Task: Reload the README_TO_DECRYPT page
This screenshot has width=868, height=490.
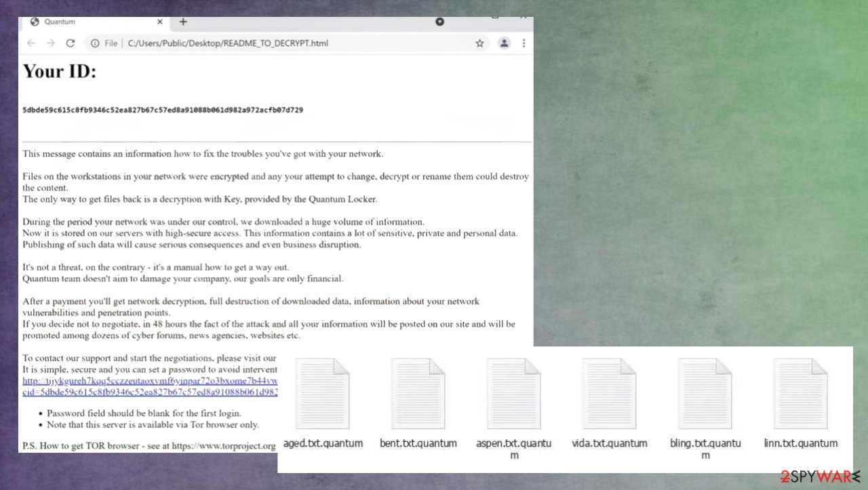Action: tap(71, 43)
